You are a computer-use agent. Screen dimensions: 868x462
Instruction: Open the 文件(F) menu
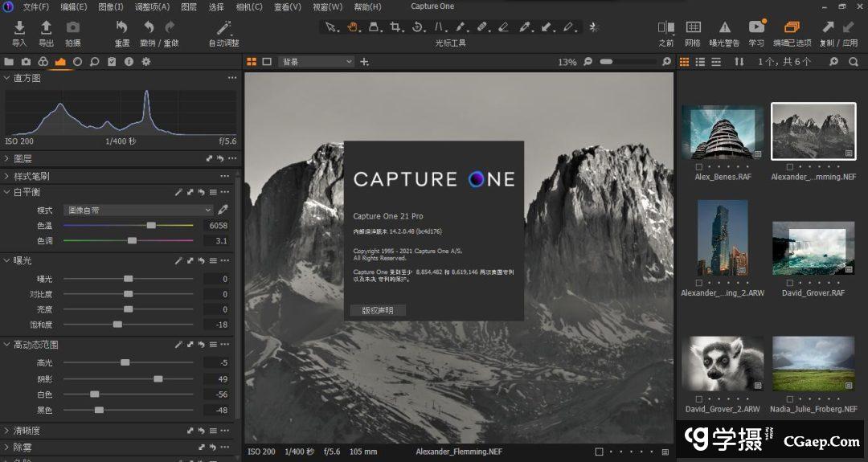(x=36, y=7)
